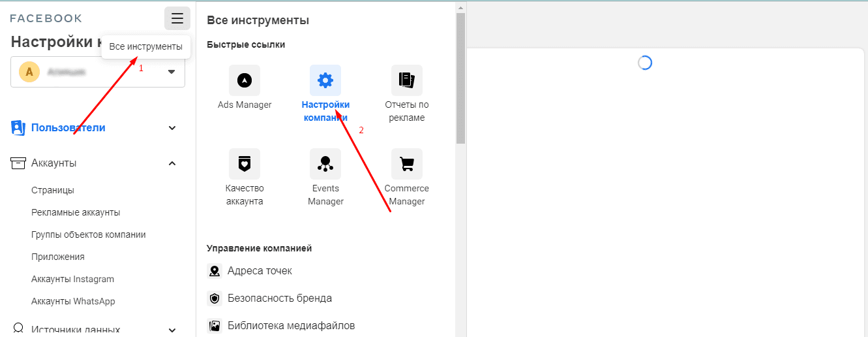Open Рекламные аккаунты item

(76, 212)
